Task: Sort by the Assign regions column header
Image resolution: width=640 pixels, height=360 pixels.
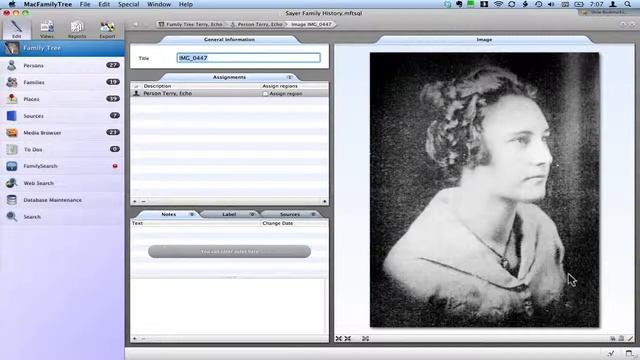Action: (294, 86)
